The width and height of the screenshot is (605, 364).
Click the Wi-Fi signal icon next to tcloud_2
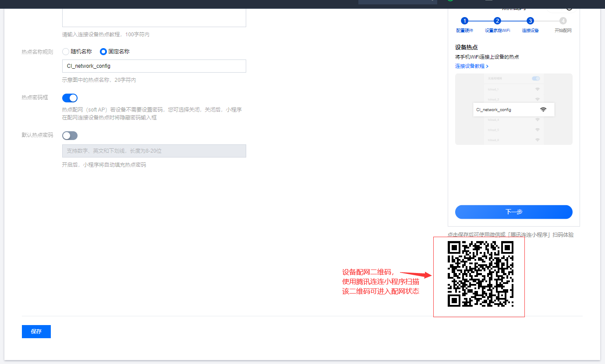[537, 99]
